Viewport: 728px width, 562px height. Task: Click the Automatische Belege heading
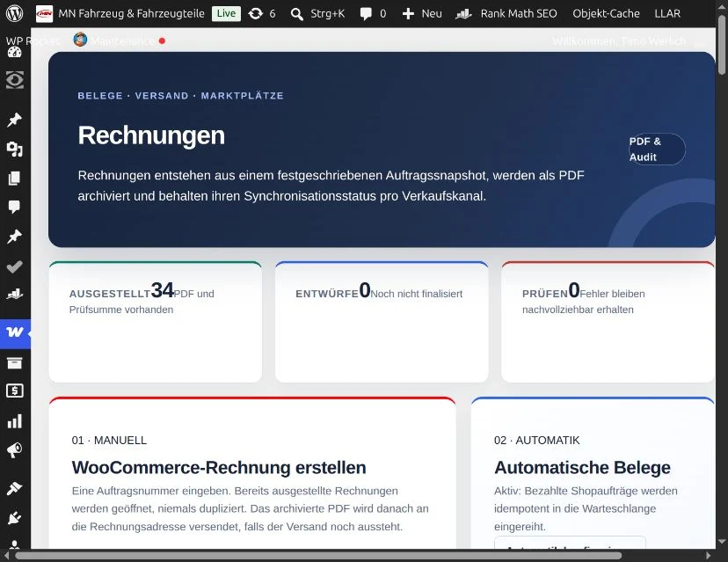[x=582, y=467]
